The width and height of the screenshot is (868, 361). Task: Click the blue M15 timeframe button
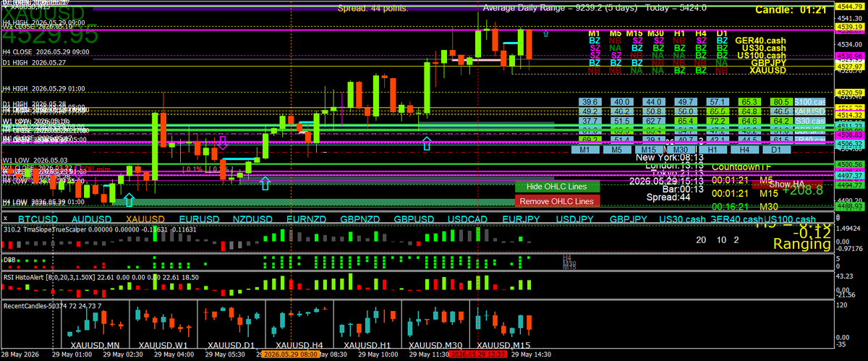[x=649, y=149]
